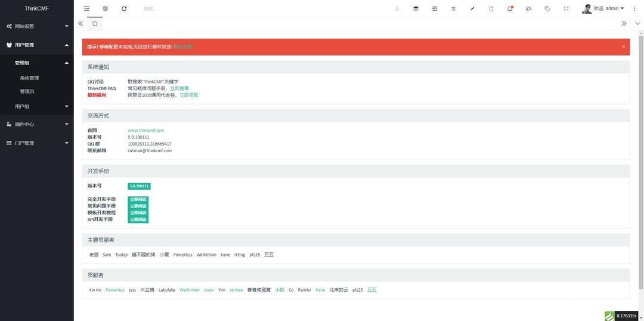Click the green 5.0.190111 version badge
Screen dimensions: 644x321
coord(139,186)
